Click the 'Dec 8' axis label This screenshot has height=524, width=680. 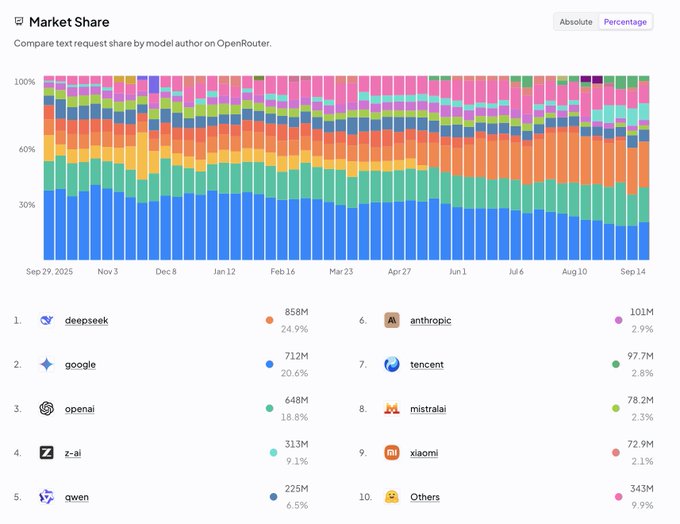[166, 272]
